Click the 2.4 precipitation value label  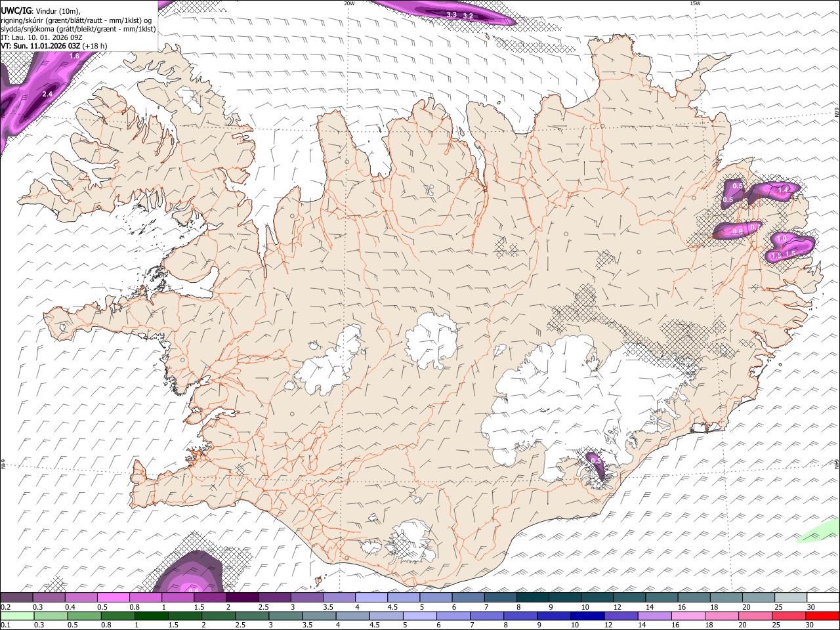(47, 94)
